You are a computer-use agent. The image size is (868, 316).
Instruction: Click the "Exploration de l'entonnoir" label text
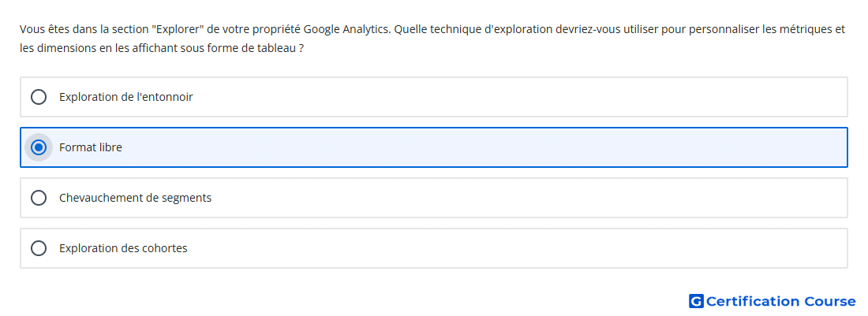tap(126, 97)
